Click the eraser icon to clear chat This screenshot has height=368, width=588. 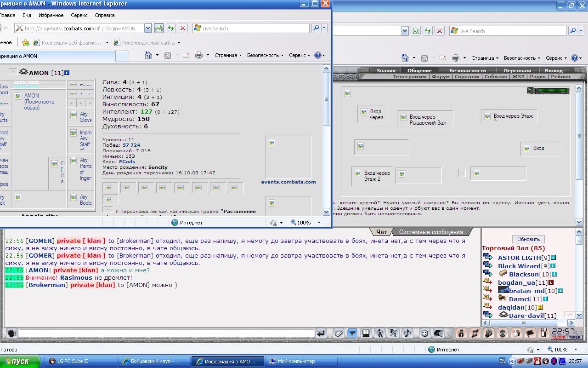tap(338, 333)
